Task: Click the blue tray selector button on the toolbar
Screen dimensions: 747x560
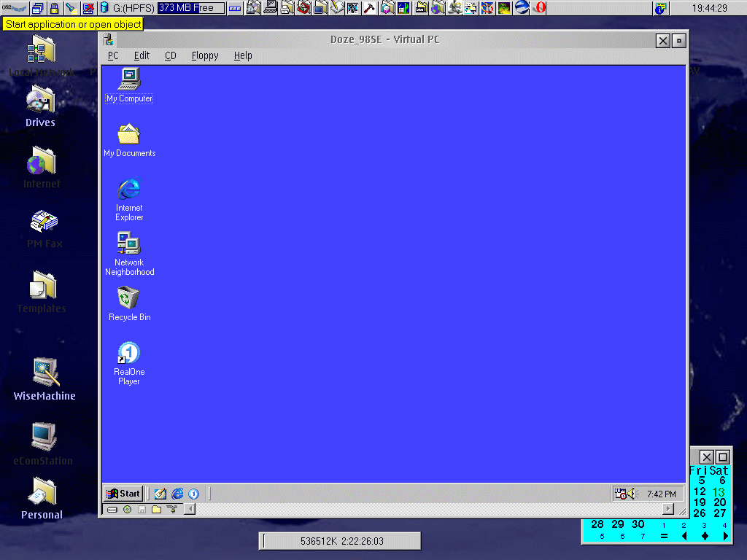Action: (x=235, y=8)
